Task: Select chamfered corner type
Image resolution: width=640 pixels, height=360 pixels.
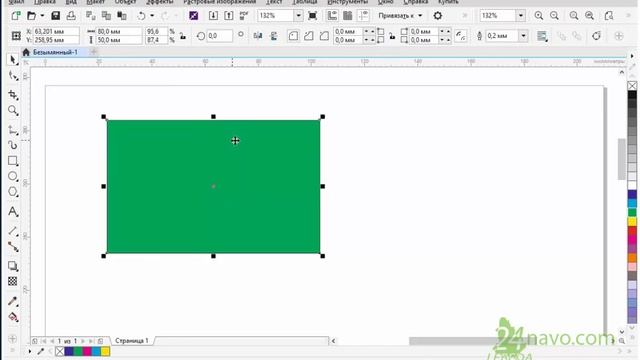Action: click(324, 36)
